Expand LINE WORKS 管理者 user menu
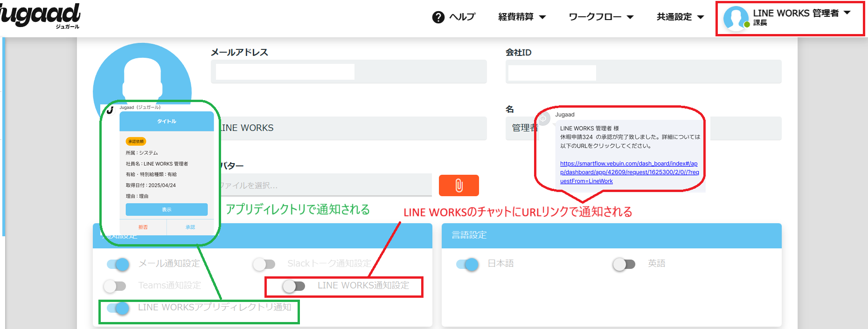Viewport: 868px width, 329px height. 801,14
